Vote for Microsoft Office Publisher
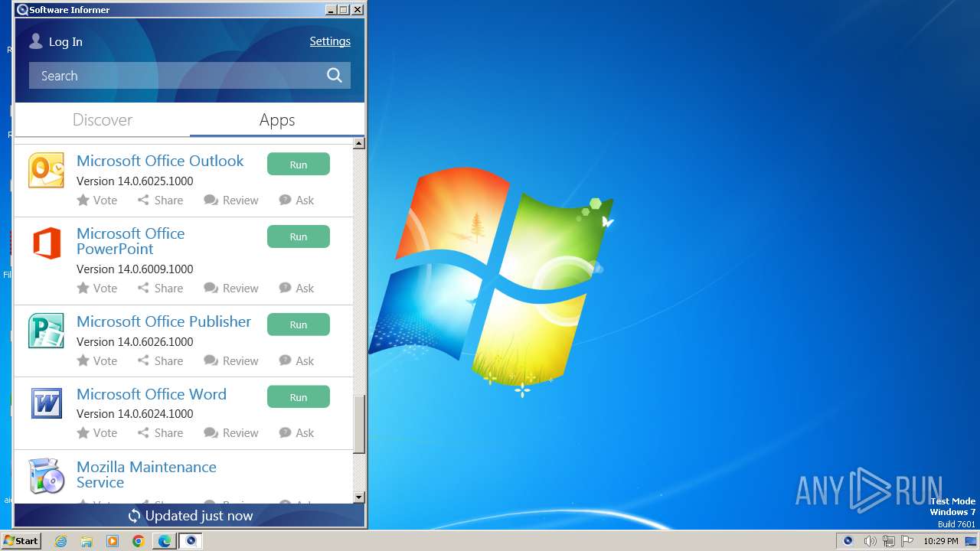Screen dimensions: 980x551 pos(97,360)
